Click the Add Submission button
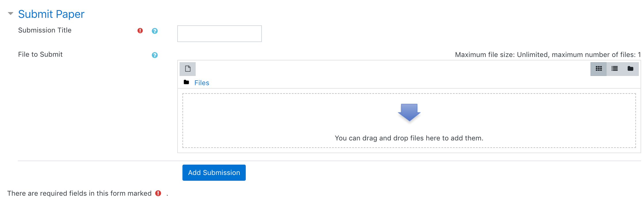Screen dimensions: 644x198 coord(214,173)
